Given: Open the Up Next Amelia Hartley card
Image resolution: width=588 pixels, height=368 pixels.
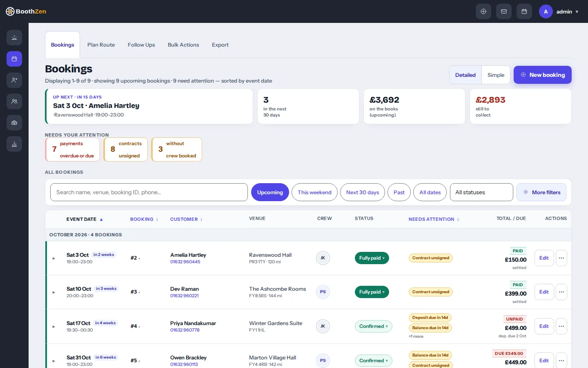Looking at the screenshot, I should pyautogui.click(x=149, y=106).
